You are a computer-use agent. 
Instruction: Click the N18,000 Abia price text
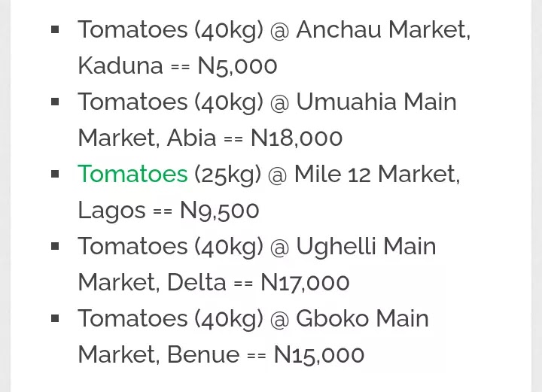(x=297, y=138)
